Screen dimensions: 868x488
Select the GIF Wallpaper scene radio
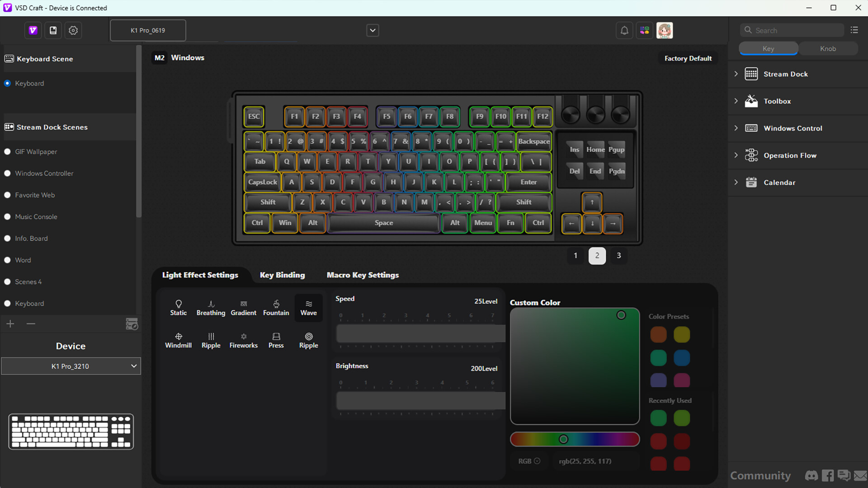pos(7,152)
